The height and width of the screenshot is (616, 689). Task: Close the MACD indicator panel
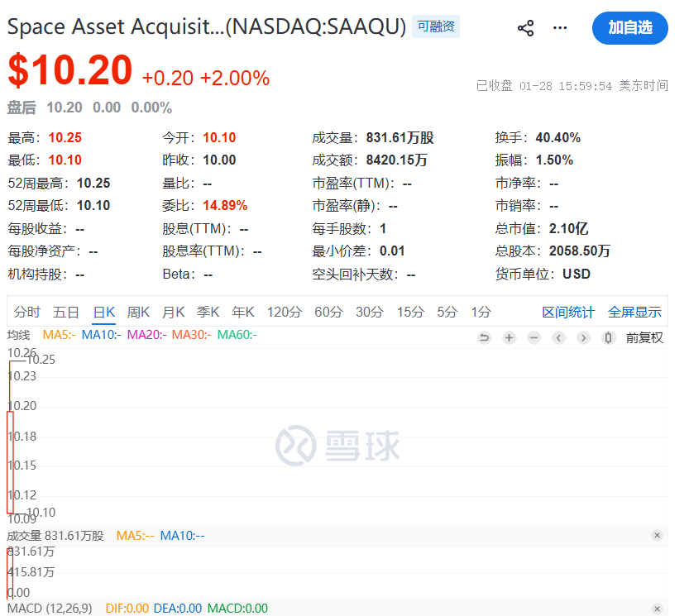tap(657, 609)
